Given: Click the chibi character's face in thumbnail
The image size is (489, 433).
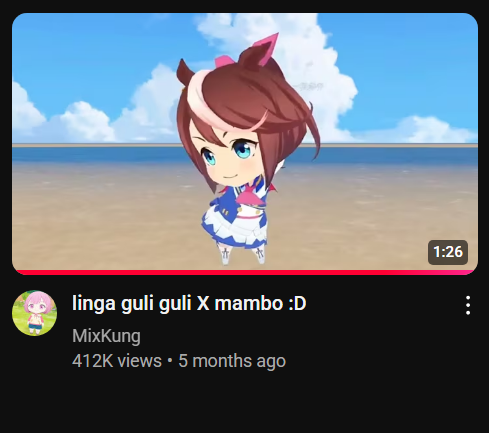Looking at the screenshot, I should (x=228, y=158).
